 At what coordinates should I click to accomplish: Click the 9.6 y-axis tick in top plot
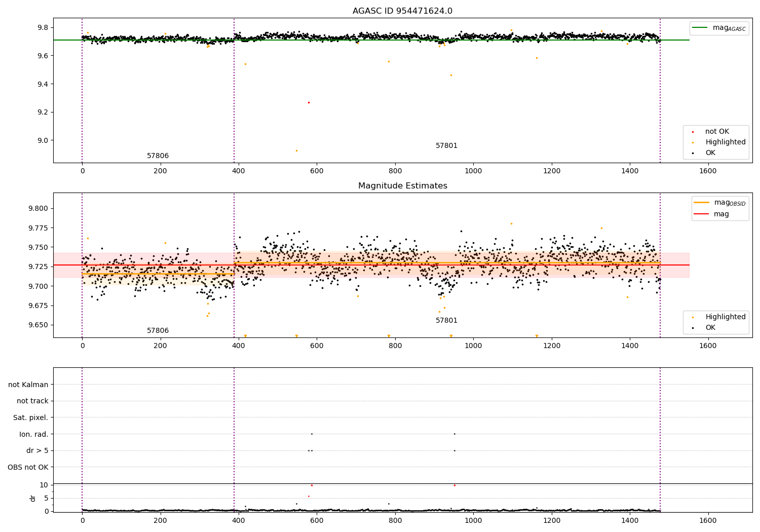43,56
